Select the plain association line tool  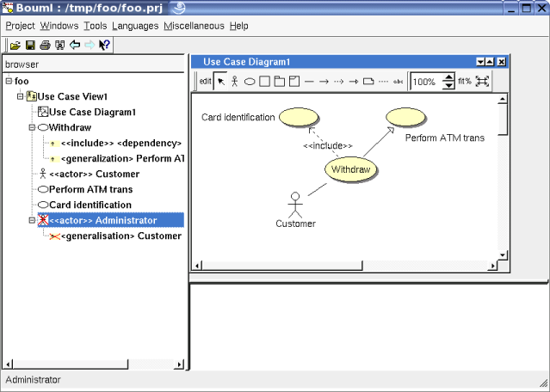tap(309, 82)
